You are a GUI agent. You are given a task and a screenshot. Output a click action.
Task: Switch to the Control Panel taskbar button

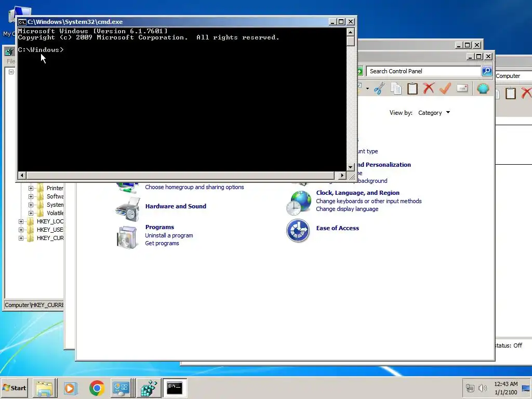pos(122,388)
